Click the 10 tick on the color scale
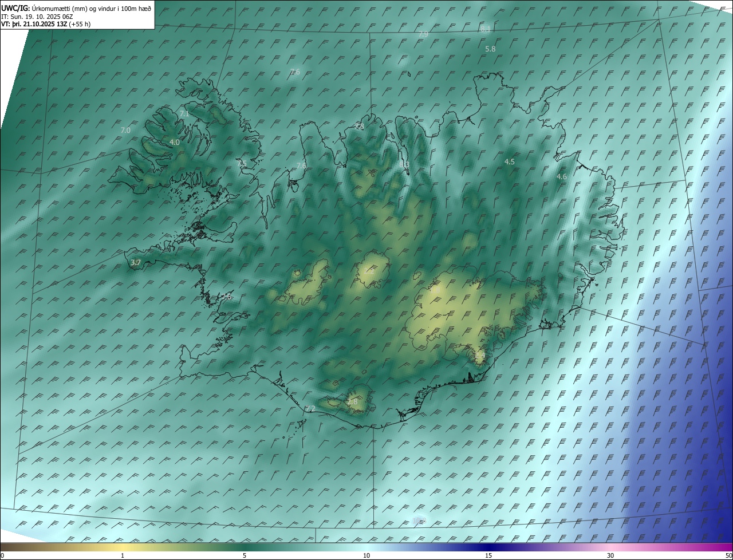The height and width of the screenshot is (560, 733). point(366,555)
